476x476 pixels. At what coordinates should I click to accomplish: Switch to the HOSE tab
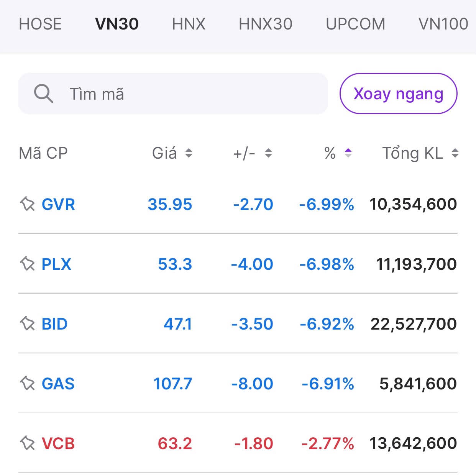[x=41, y=24]
